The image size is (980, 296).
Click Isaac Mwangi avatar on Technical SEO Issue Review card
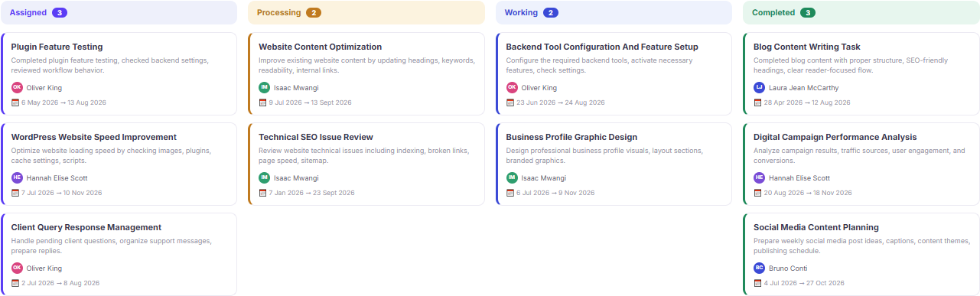pyautogui.click(x=265, y=178)
